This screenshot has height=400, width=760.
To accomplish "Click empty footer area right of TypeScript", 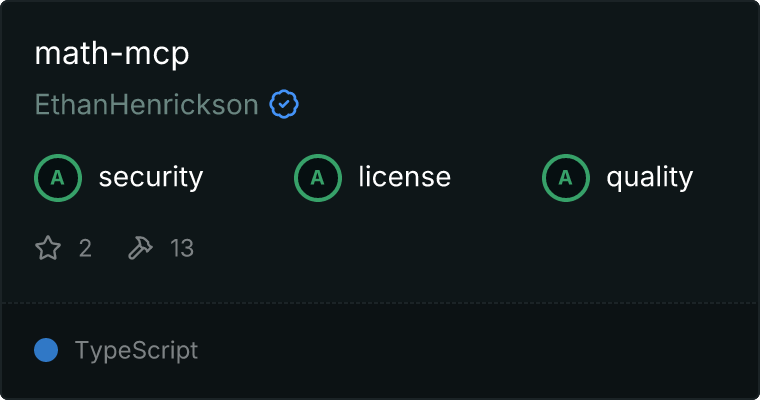I will [x=480, y=351].
